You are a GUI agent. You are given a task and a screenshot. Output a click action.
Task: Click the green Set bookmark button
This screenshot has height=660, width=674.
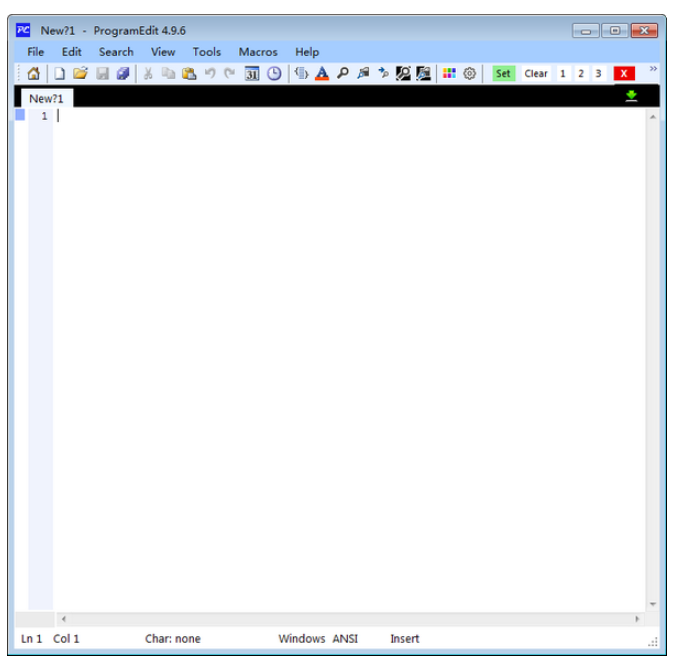[503, 74]
